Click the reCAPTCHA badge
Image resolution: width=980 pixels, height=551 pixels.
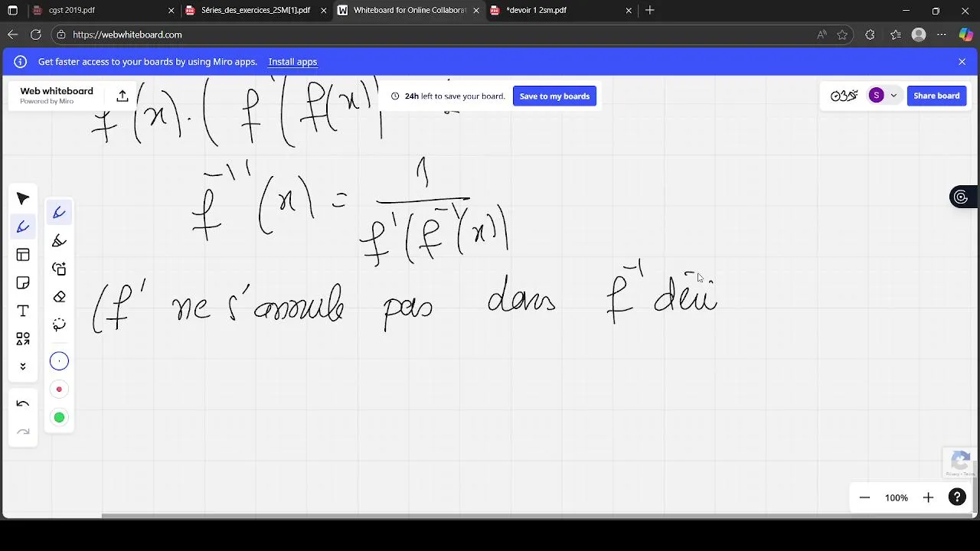(x=960, y=462)
